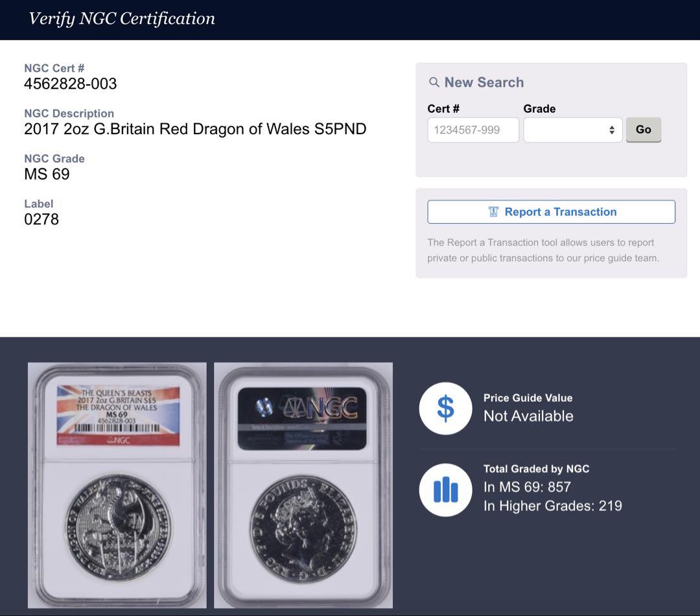Click the NGC Cert # field label
The width and height of the screenshot is (700, 616).
coord(54,68)
